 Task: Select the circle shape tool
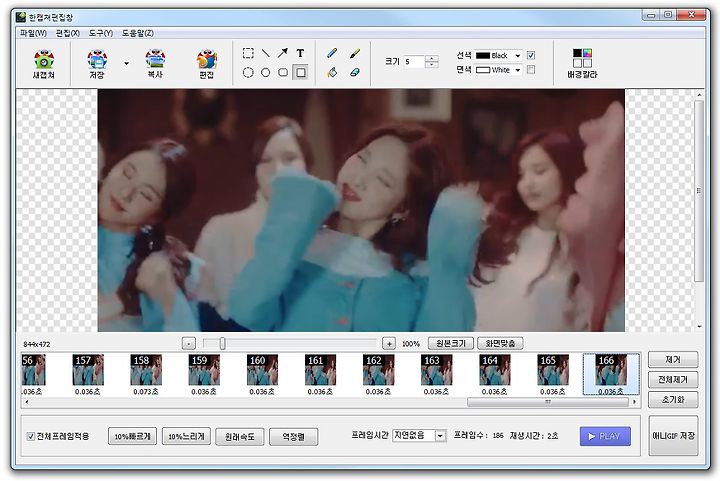tap(265, 73)
